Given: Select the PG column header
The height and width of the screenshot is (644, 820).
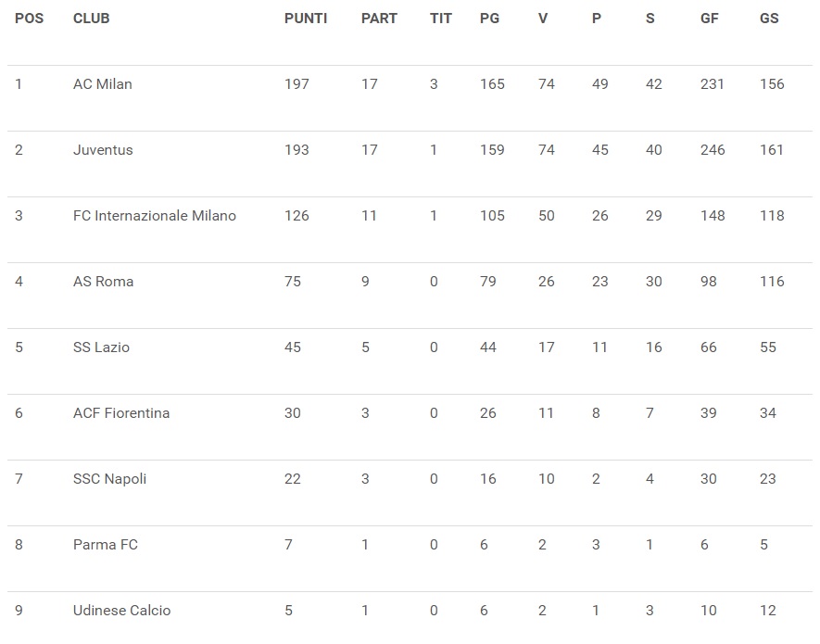Looking at the screenshot, I should click(489, 19).
